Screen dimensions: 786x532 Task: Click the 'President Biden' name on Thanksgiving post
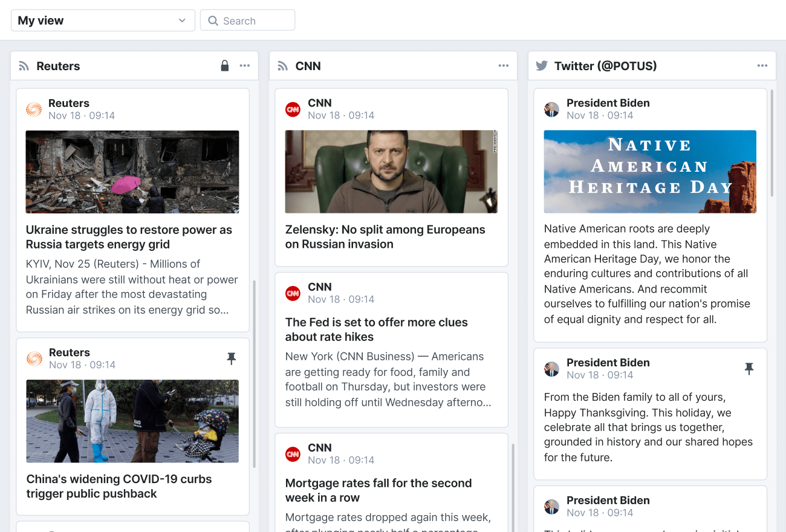[608, 363]
